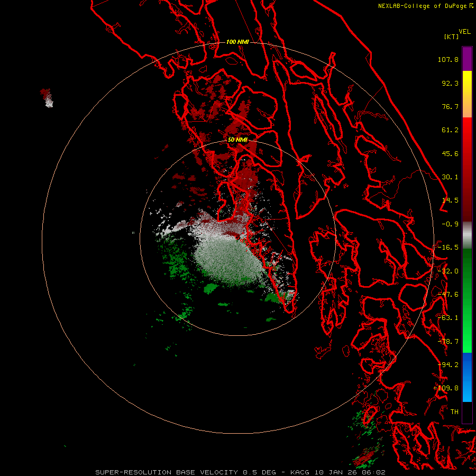Viewport: 476px width, 476px height.
Task: Click the 14.5 velocity scale value
Action: [450, 200]
